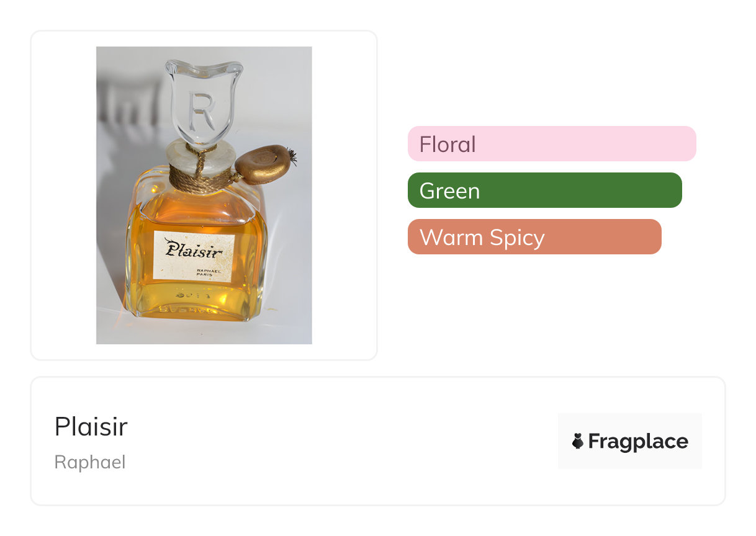This screenshot has height=536, width=756.
Task: Click the white Green text label
Action: click(x=449, y=191)
